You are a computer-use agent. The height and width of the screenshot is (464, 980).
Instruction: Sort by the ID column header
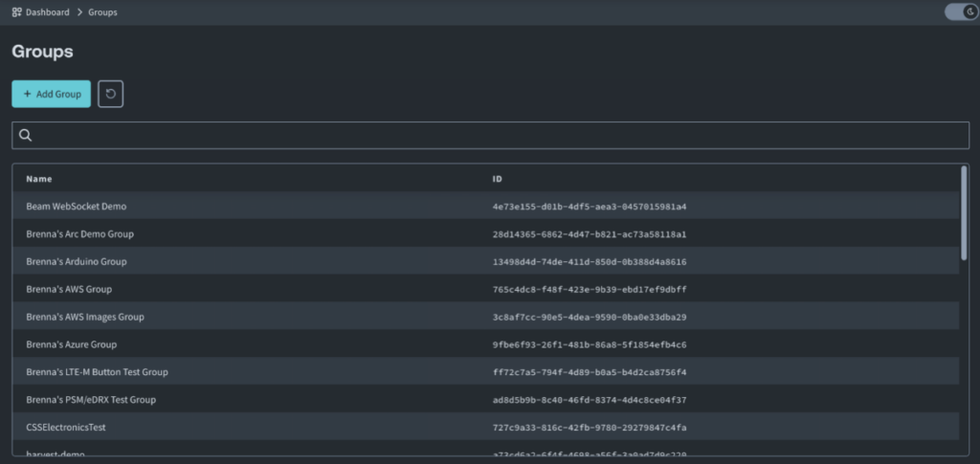[498, 179]
